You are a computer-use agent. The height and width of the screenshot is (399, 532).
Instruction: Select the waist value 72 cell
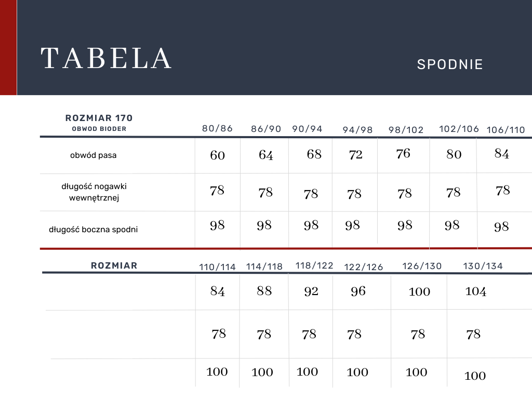click(356, 155)
